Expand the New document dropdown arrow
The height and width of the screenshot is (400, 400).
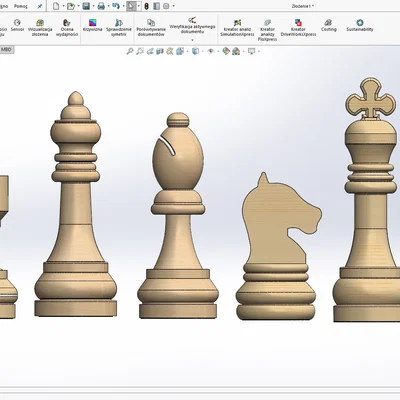pos(63,6)
